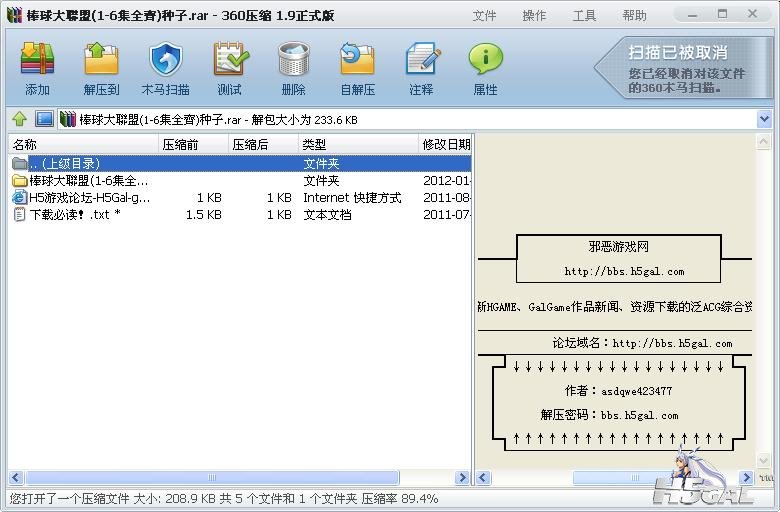Screen dimensions: 780x512
Task: Open the 操作 menu
Action: click(x=534, y=15)
